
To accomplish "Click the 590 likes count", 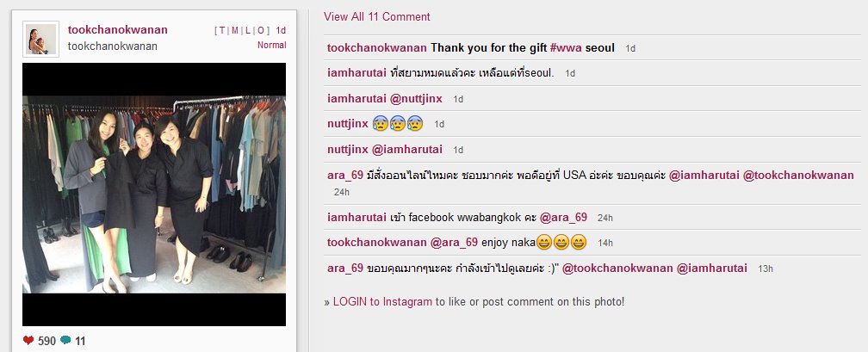I will pyautogui.click(x=47, y=341).
